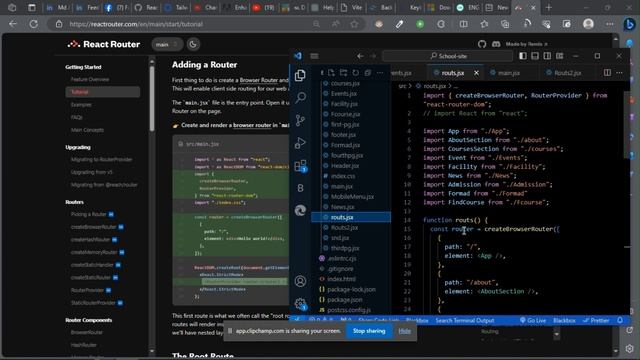The image size is (640, 360).
Task: Click Prettier in status bar
Action: tap(596, 321)
